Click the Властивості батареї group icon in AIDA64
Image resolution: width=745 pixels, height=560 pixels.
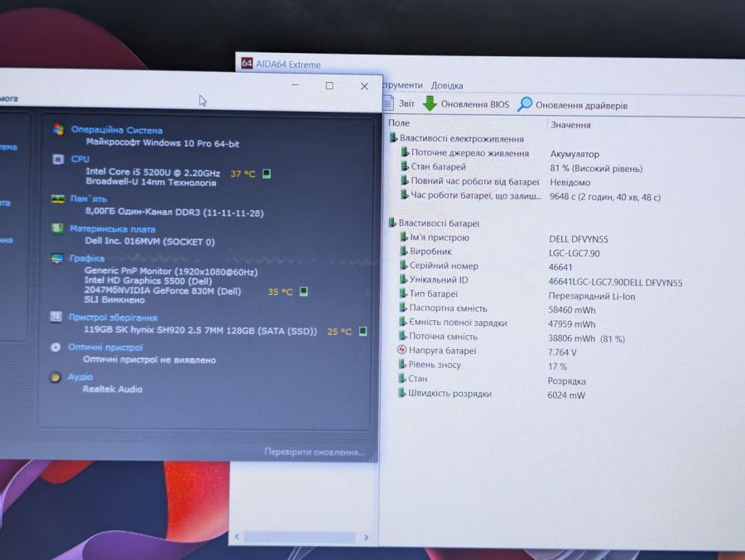click(392, 223)
